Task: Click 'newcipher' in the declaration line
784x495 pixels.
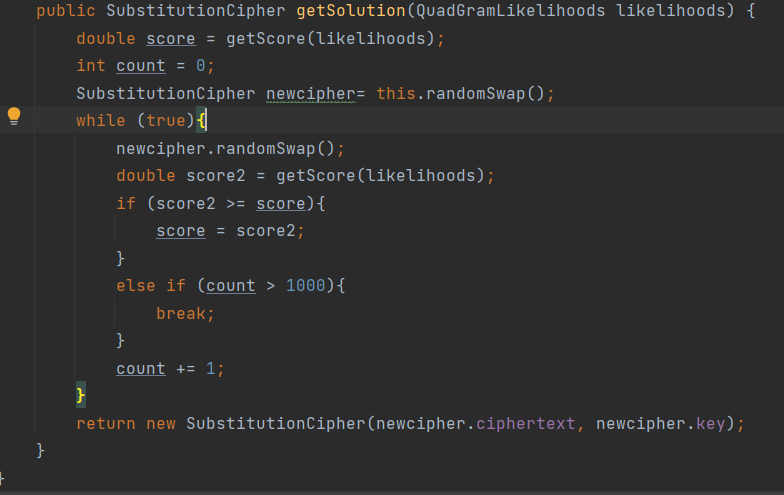Action: (310, 94)
